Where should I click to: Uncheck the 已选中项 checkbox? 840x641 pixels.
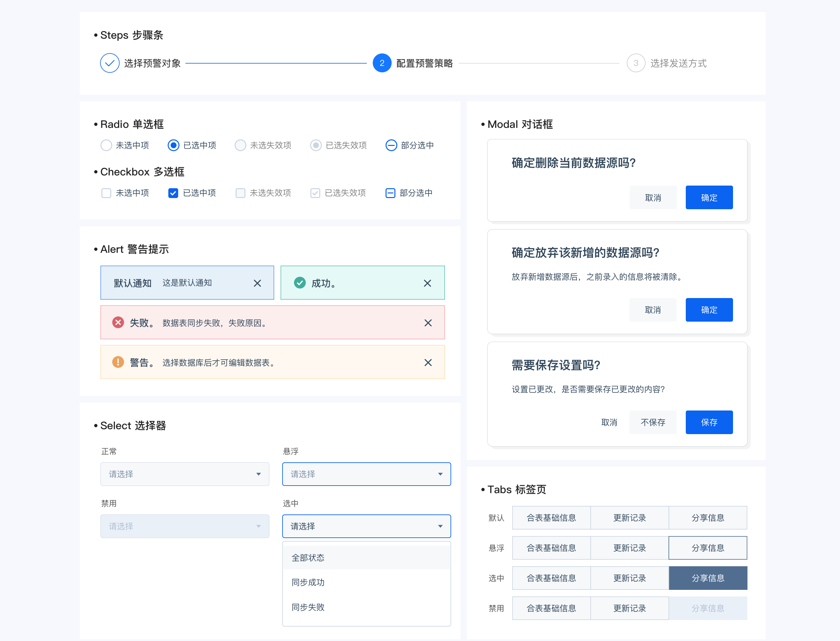pyautogui.click(x=173, y=193)
